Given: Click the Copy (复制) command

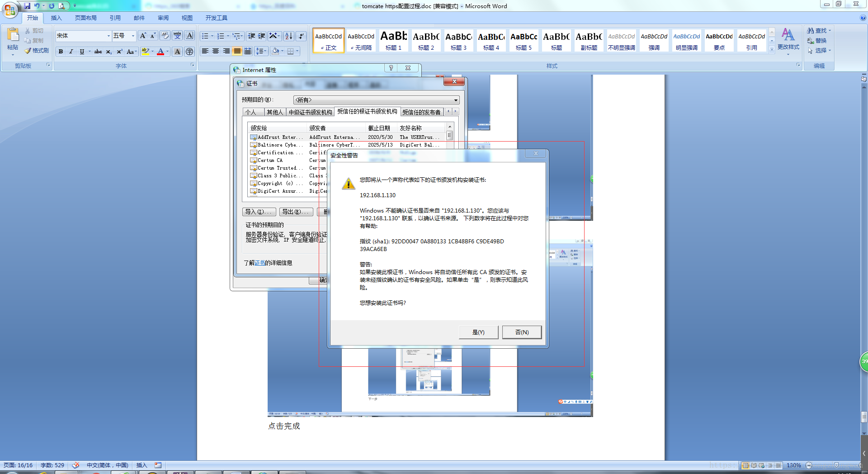Looking at the screenshot, I should click(x=34, y=41).
